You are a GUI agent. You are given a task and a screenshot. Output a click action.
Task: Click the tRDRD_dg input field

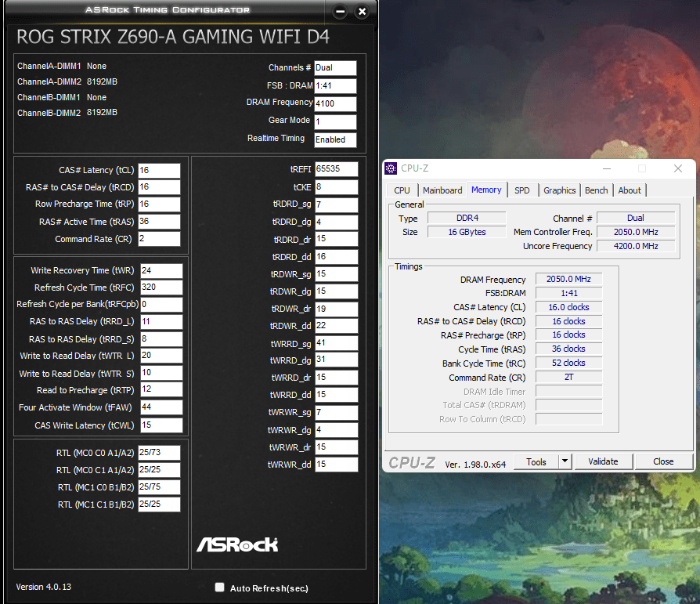point(336,222)
